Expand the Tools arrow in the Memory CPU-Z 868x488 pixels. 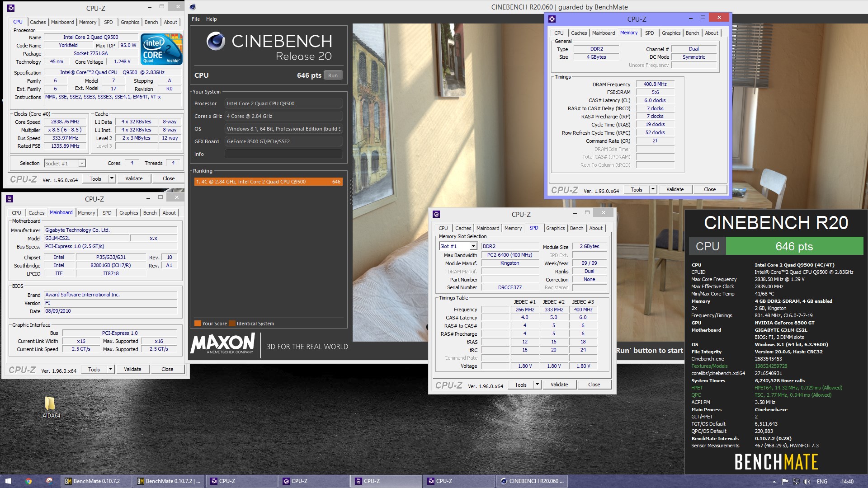tap(653, 189)
